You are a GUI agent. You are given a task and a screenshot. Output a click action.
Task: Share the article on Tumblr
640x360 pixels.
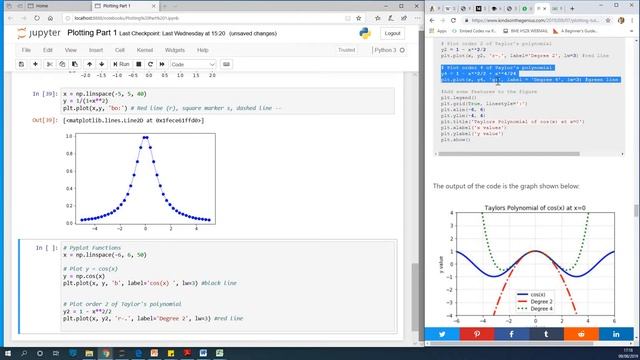click(546, 334)
